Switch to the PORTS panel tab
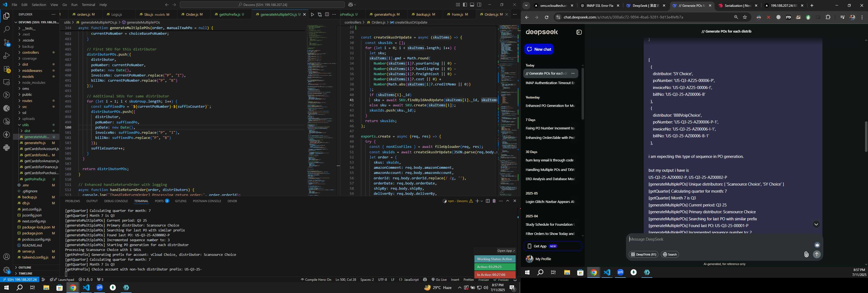The image size is (868, 293). coord(162,201)
